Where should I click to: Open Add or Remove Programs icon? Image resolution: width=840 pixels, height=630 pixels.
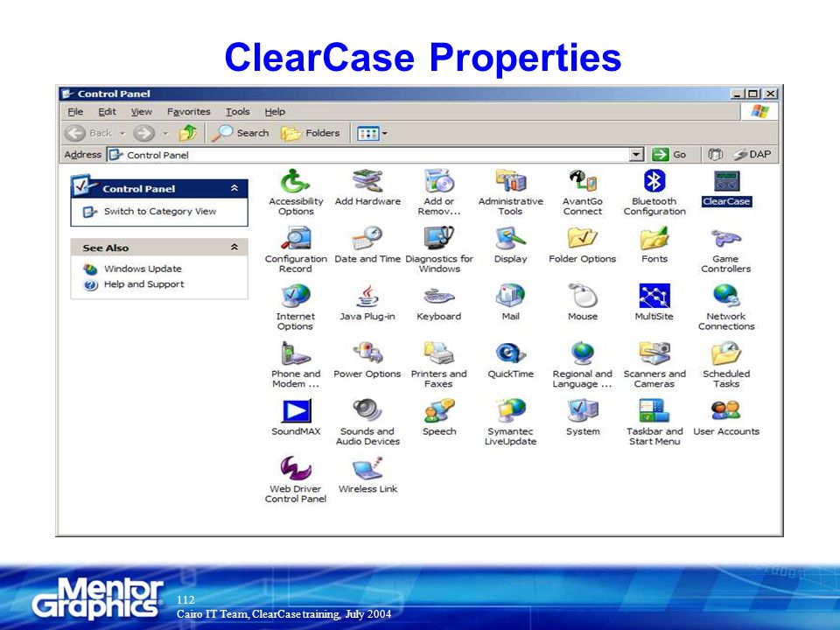point(438,181)
